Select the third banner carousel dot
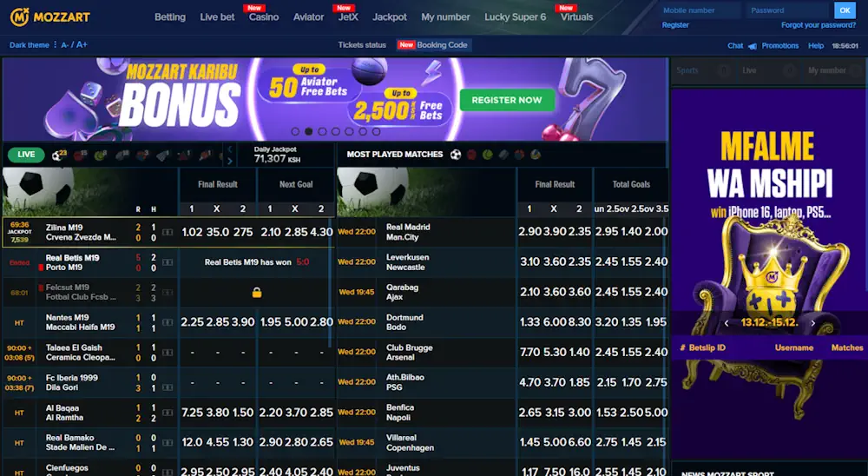The width and height of the screenshot is (868, 476). (322, 131)
